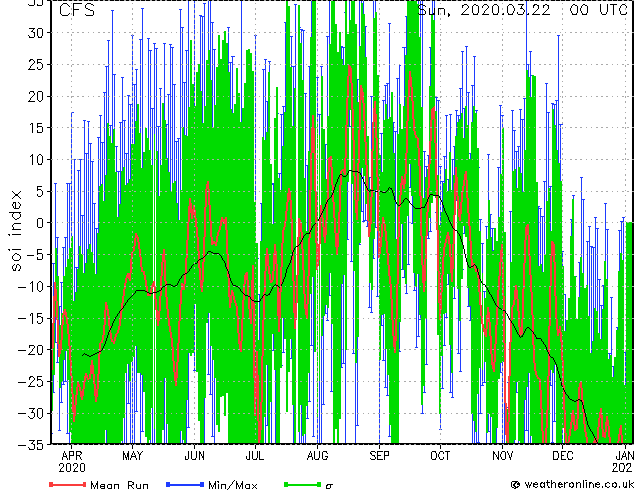This screenshot has width=634, height=490.
Task: Click the MAY axis label
Action: click(133, 456)
